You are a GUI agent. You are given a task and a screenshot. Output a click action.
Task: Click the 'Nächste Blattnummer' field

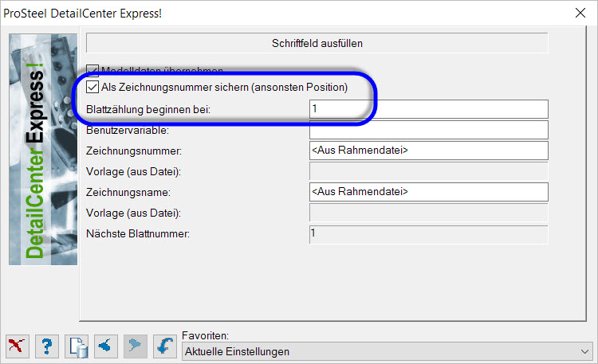click(429, 233)
